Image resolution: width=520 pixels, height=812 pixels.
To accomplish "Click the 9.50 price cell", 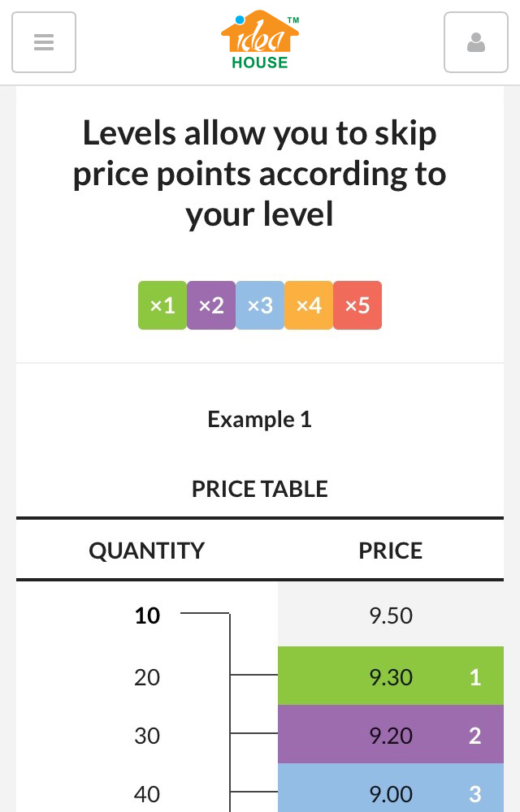I will (391, 615).
